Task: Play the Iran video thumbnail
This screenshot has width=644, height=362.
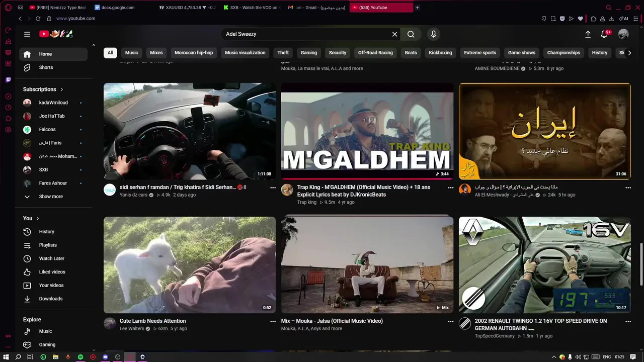Action: (544, 131)
